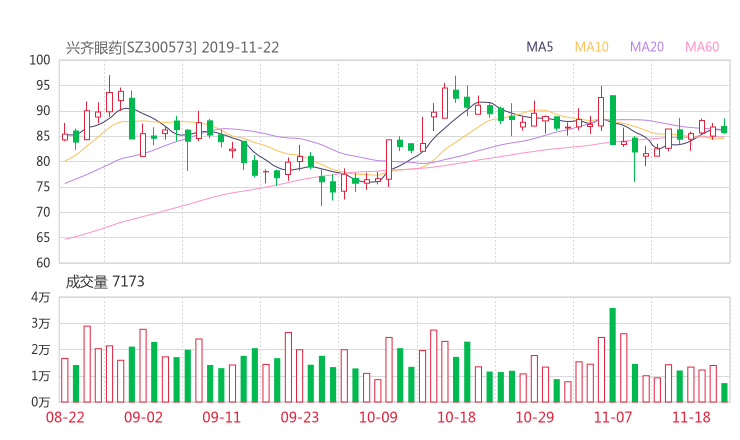Image resolution: width=740 pixels, height=440 pixels.
Task: Click the MA60 legend label
Action: coord(703,46)
